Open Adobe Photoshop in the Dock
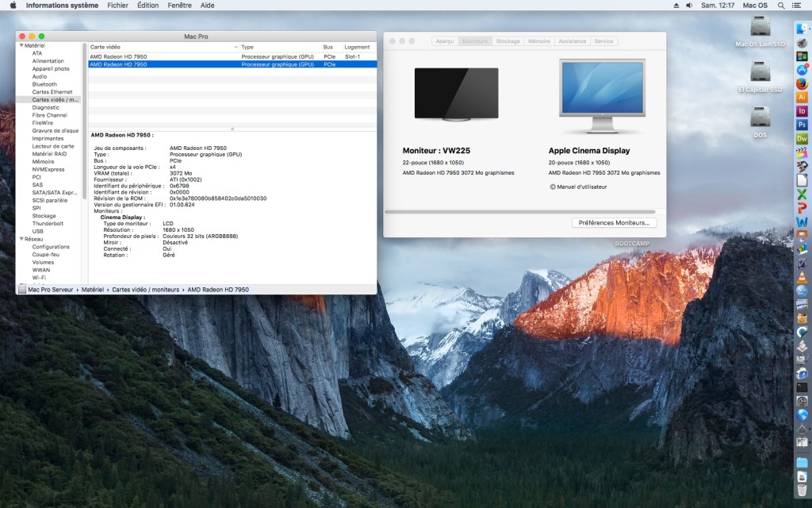The height and width of the screenshot is (508, 812). coord(802,125)
